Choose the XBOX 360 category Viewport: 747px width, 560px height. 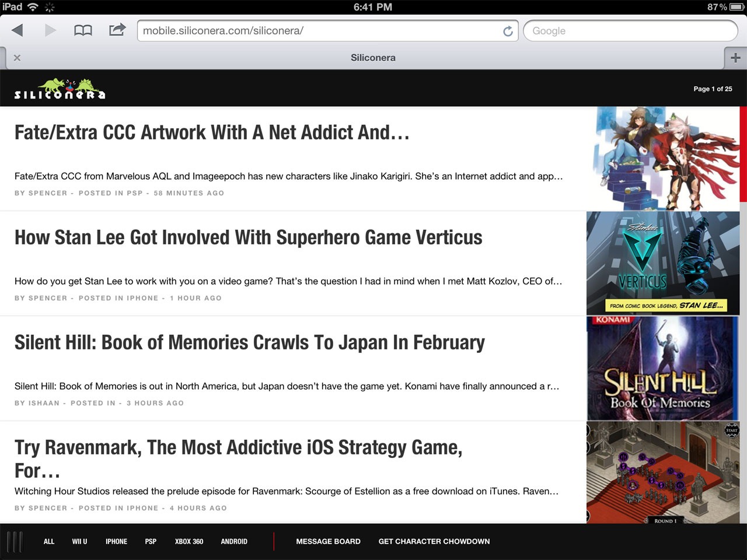[x=189, y=541]
